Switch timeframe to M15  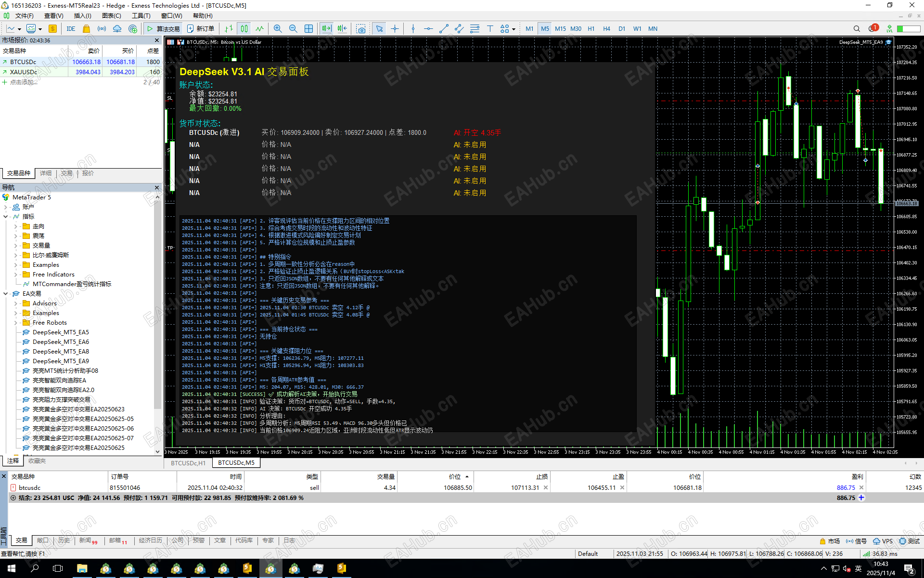click(x=560, y=29)
